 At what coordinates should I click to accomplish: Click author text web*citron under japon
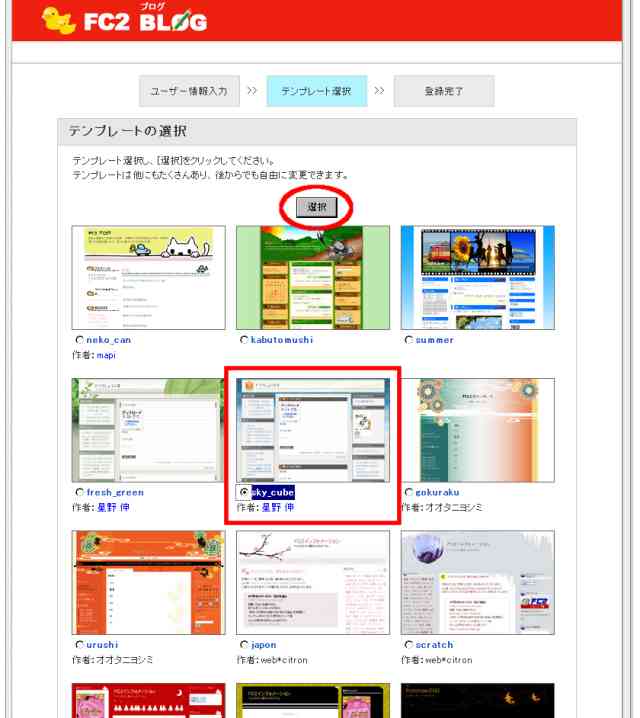pos(284,660)
